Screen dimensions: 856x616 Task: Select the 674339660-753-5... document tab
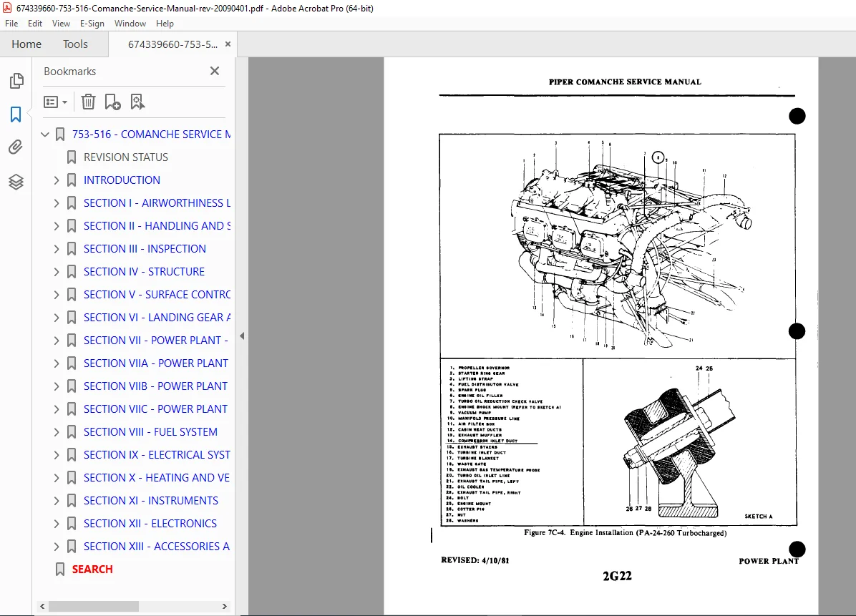pyautogui.click(x=172, y=44)
